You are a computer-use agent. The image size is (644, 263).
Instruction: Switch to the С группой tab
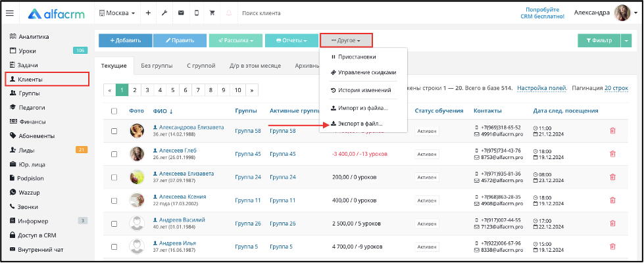pyautogui.click(x=201, y=66)
